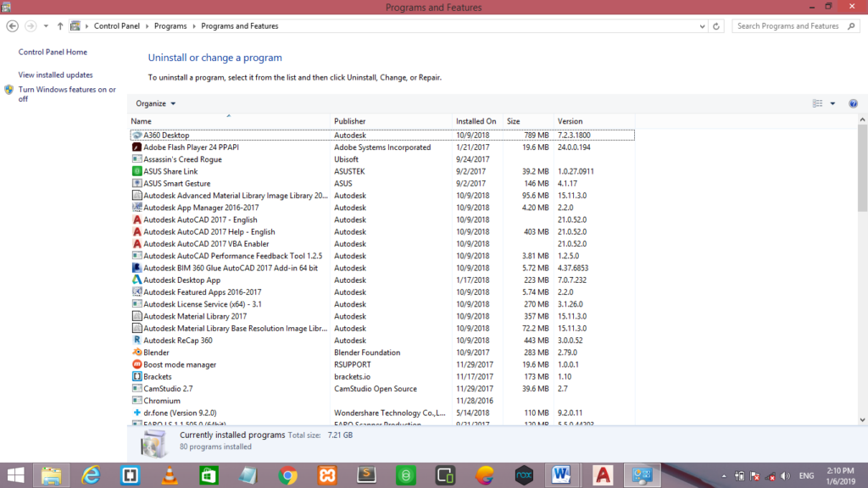Open View installed updates link

tap(55, 75)
